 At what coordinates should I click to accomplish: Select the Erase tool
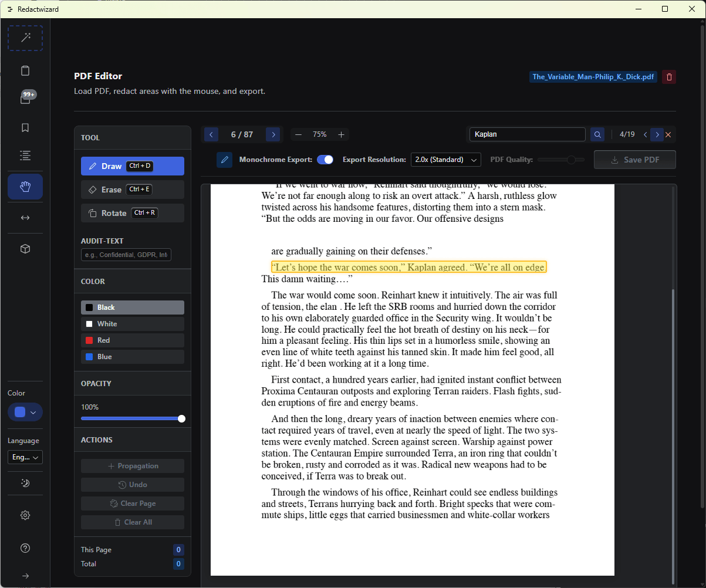pos(133,190)
